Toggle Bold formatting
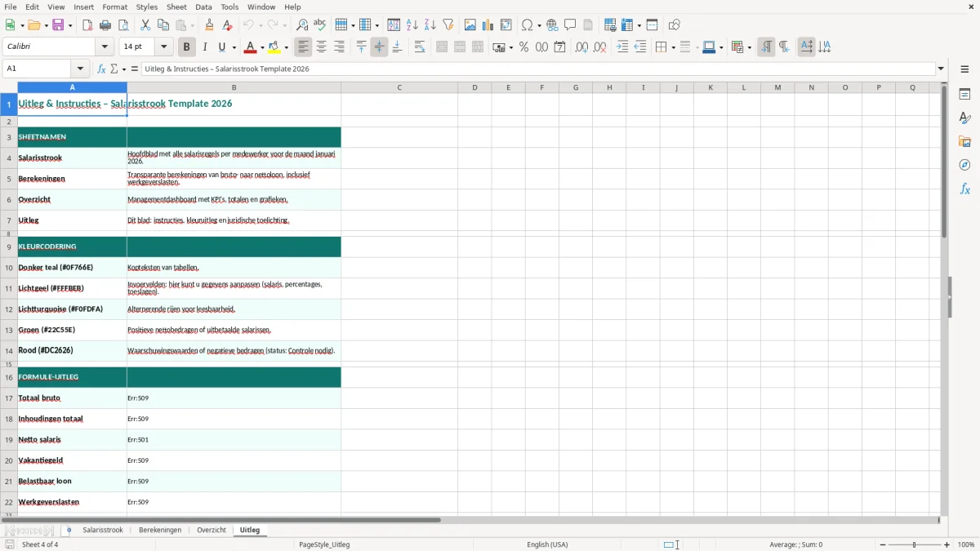This screenshot has height=551, width=980. click(187, 47)
